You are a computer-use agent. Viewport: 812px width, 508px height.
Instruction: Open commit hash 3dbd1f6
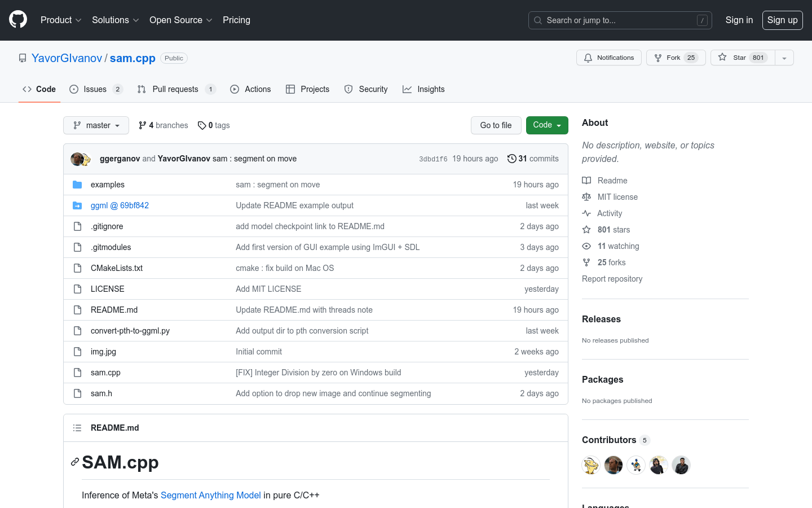pyautogui.click(x=433, y=159)
